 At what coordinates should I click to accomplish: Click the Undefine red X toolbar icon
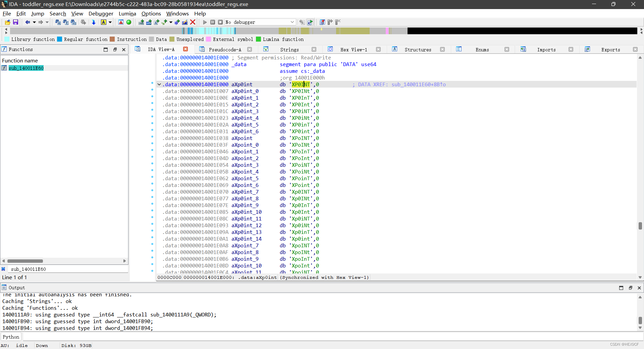[193, 22]
